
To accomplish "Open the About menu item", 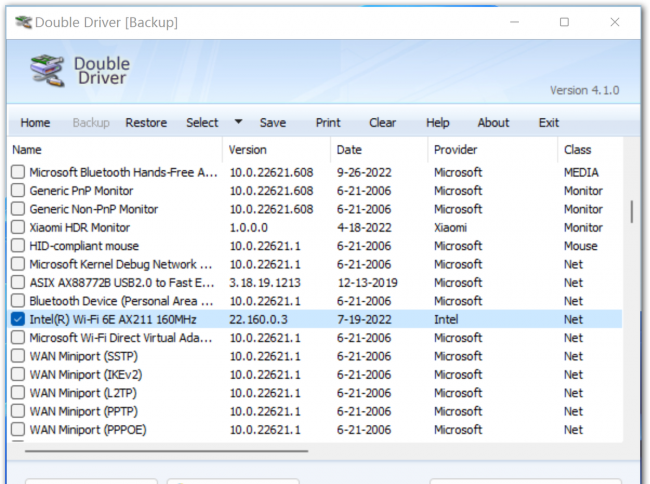I will click(493, 123).
